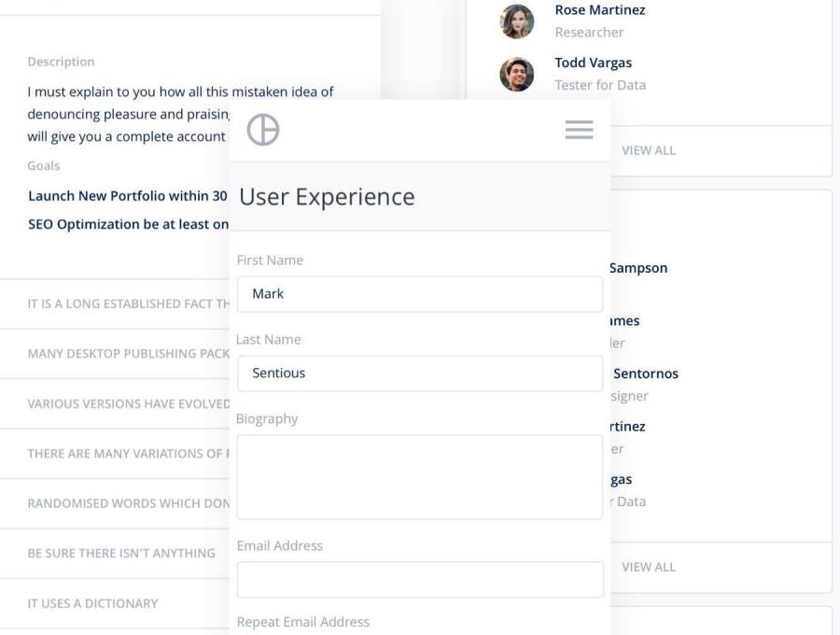Click the Goals label

[x=43, y=165]
